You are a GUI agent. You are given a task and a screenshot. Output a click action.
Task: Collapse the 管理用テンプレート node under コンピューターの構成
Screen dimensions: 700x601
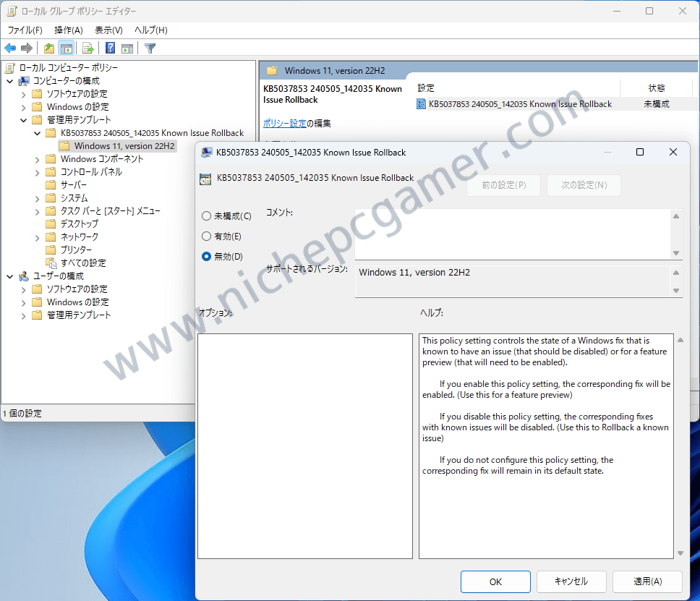(x=24, y=120)
